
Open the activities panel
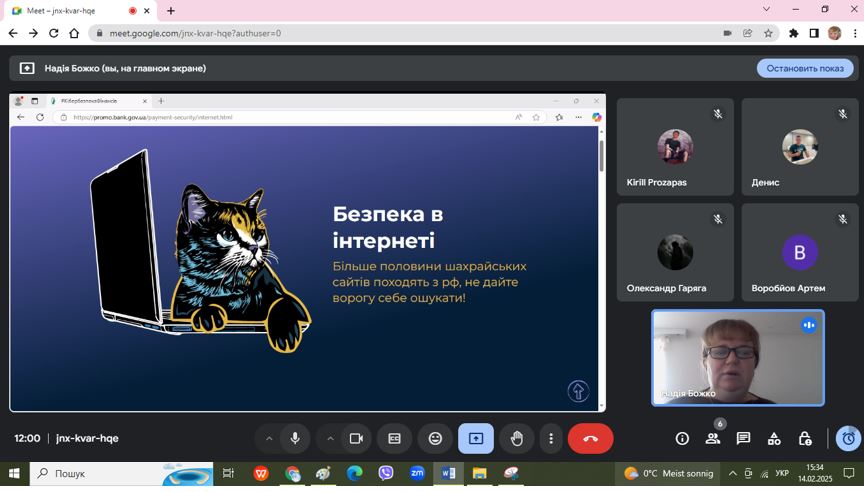774,438
